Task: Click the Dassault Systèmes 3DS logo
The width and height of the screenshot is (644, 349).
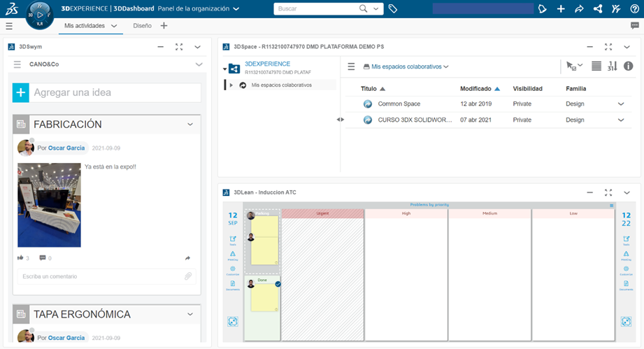Action: point(11,8)
